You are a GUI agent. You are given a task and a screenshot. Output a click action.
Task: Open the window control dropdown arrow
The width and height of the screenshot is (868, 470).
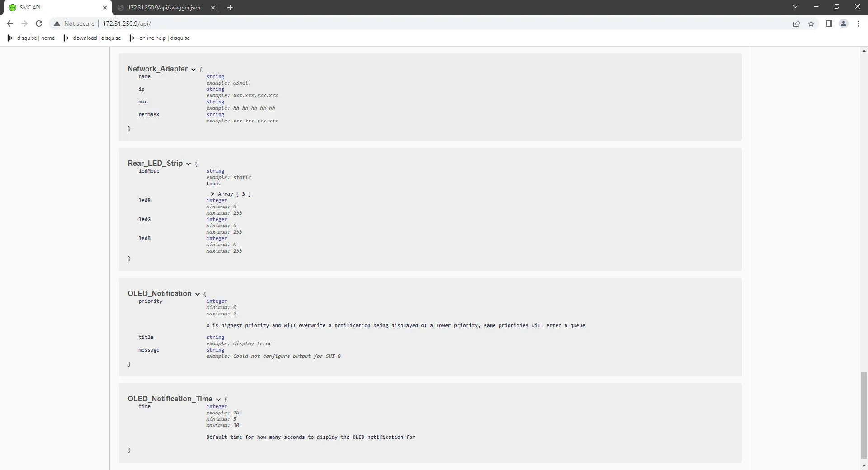coord(795,6)
